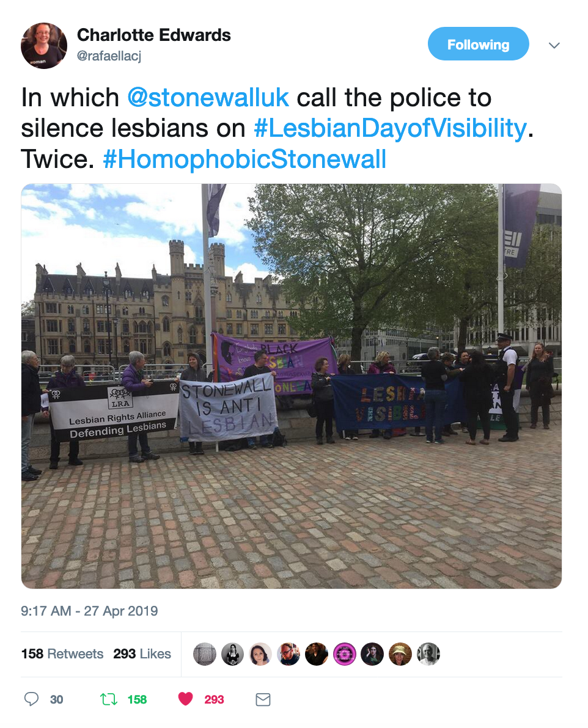Click the last liker avatar in row
The image size is (588, 728).
click(x=428, y=654)
